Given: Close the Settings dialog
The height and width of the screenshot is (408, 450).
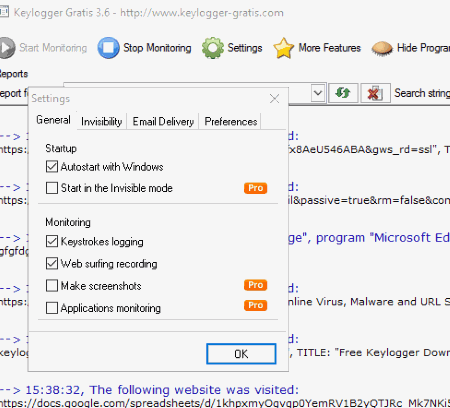Looking at the screenshot, I should (274, 99).
